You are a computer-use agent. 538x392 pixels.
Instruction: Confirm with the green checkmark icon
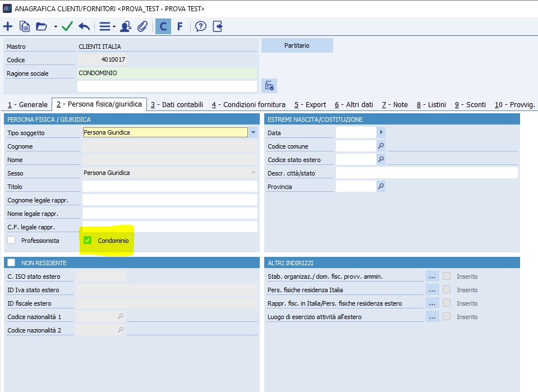67,26
